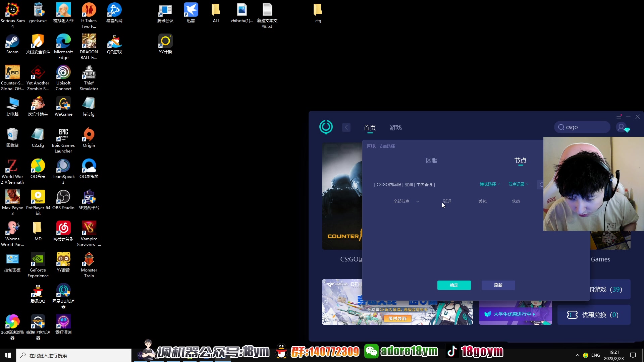Expand the 节点记录 dropdown
644x362 pixels.
pyautogui.click(x=518, y=184)
